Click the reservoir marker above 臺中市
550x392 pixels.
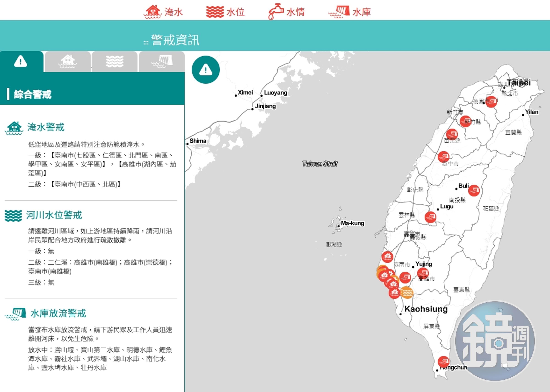coord(444,157)
